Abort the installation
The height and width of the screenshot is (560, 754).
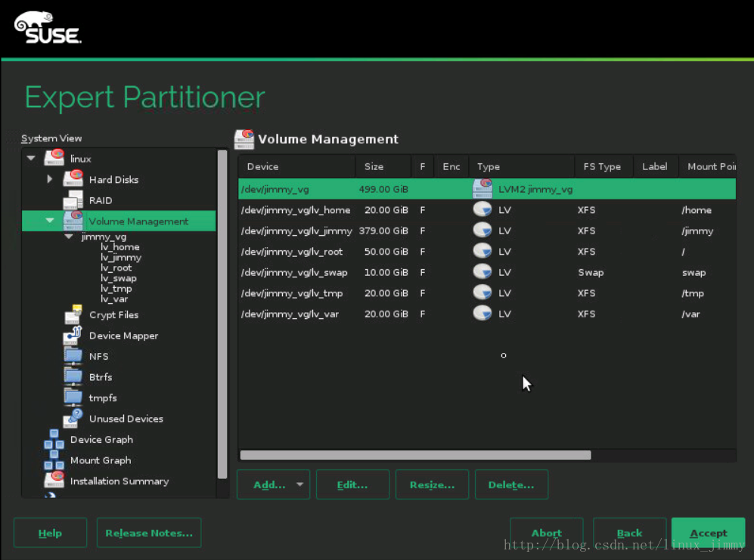coord(546,533)
